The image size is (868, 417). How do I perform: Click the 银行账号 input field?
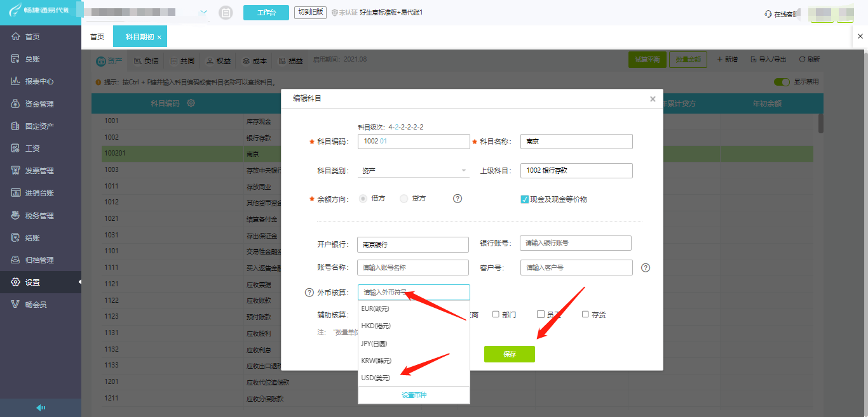(576, 243)
